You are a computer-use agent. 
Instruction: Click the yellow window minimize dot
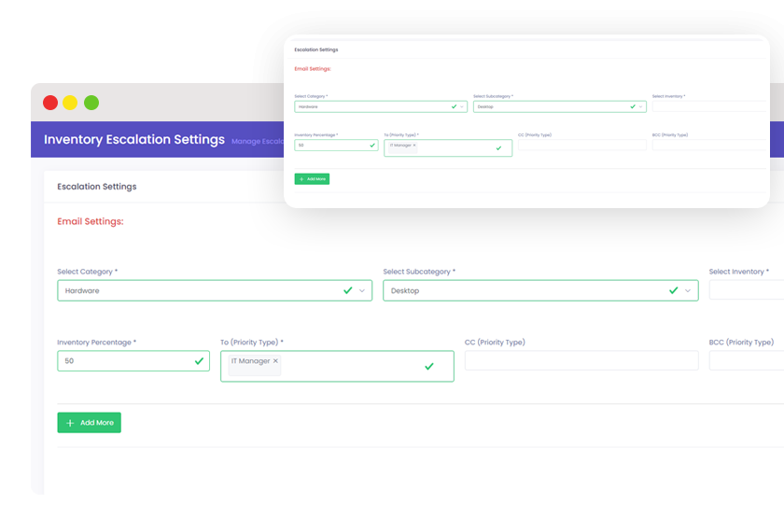tap(70, 103)
